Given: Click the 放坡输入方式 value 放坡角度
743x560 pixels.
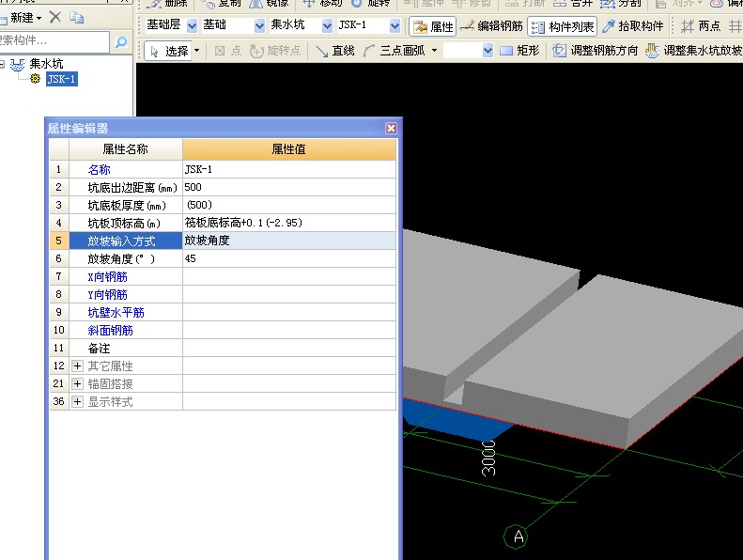Looking at the screenshot, I should pos(289,241).
